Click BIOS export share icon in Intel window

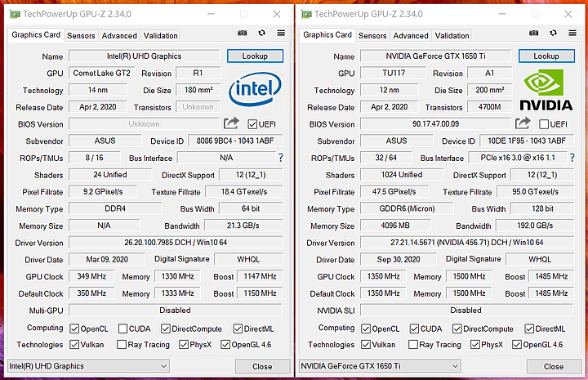231,123
